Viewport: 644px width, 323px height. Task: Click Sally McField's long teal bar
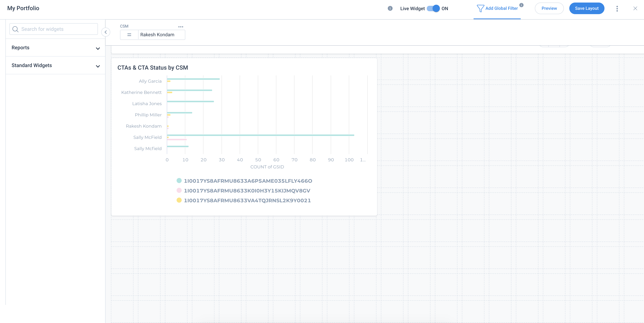261,135
